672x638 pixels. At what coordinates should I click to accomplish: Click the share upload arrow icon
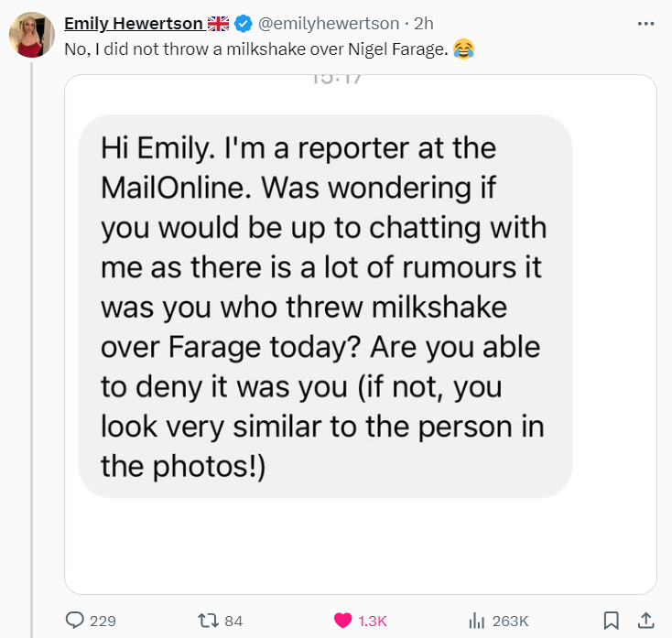(645, 620)
